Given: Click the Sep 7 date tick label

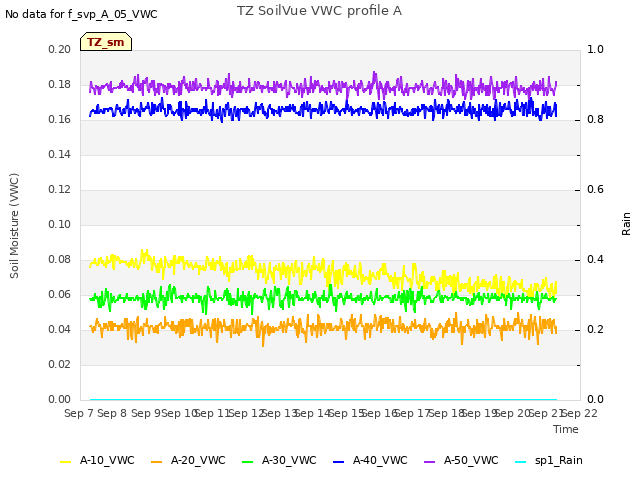Looking at the screenshot, I should [79, 413].
